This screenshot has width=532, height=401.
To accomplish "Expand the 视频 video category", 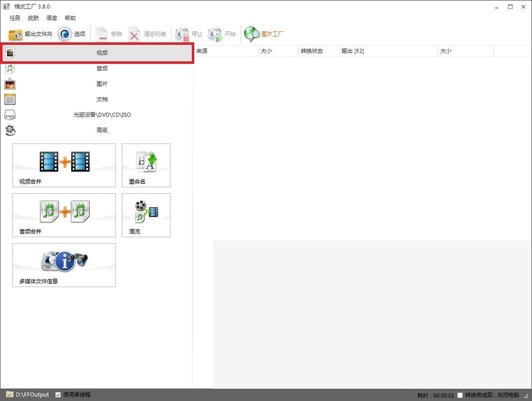I will [x=97, y=53].
